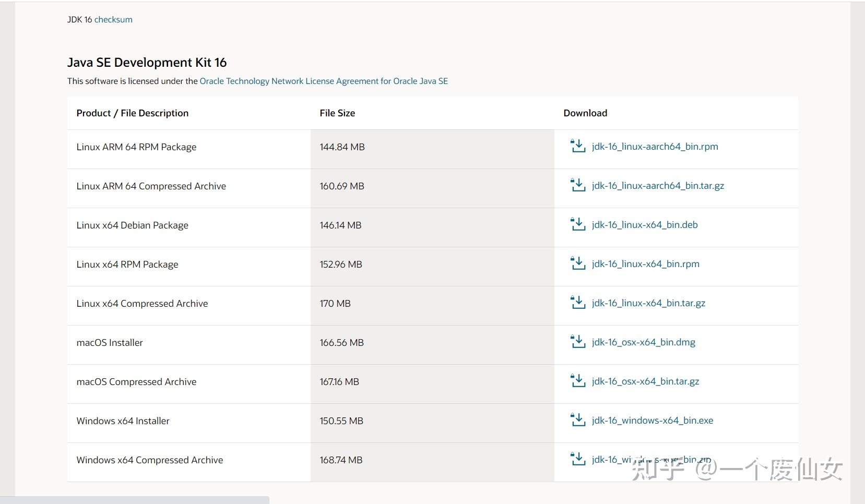Image resolution: width=865 pixels, height=504 pixels.
Task: Select 'macOS Compressed Archive' text
Action: pyautogui.click(x=136, y=381)
